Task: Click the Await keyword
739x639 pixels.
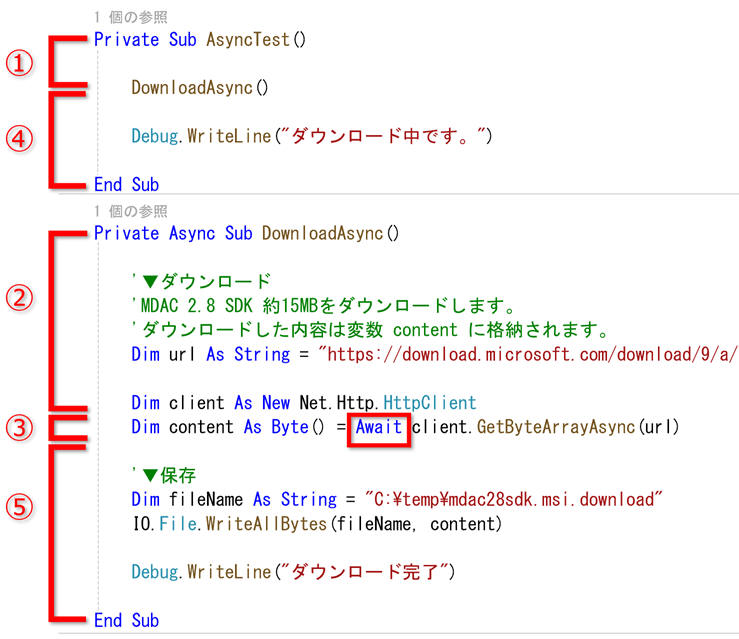Action: 379,427
